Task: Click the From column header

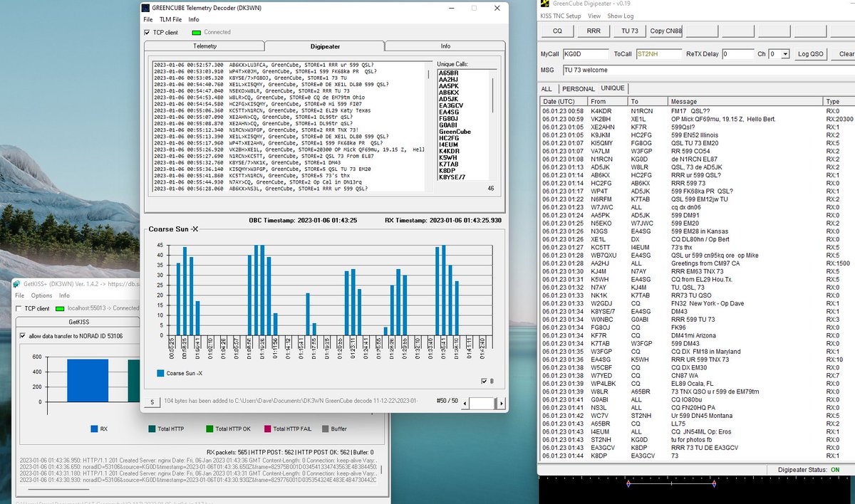Action: coord(609,102)
